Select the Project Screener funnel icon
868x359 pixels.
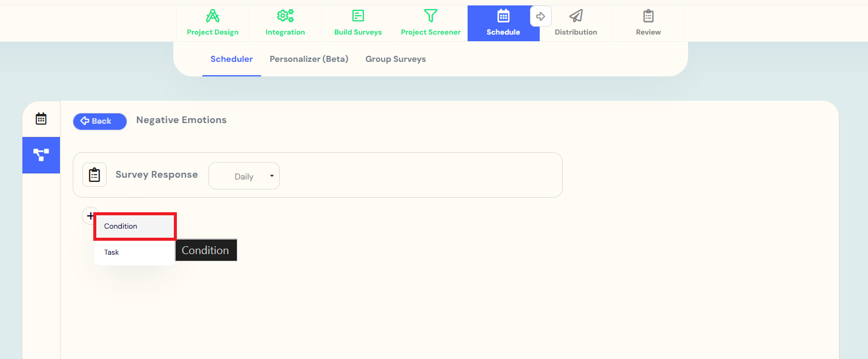pos(431,16)
